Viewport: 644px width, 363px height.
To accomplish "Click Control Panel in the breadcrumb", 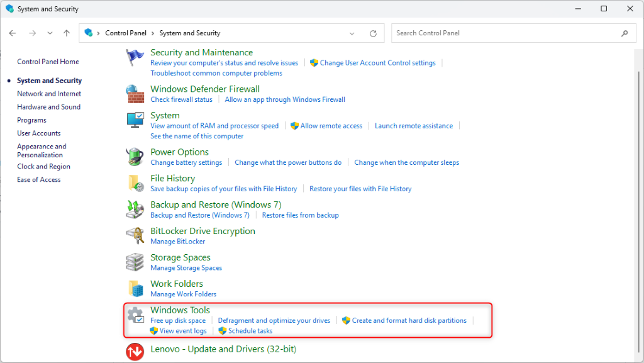I will point(126,33).
